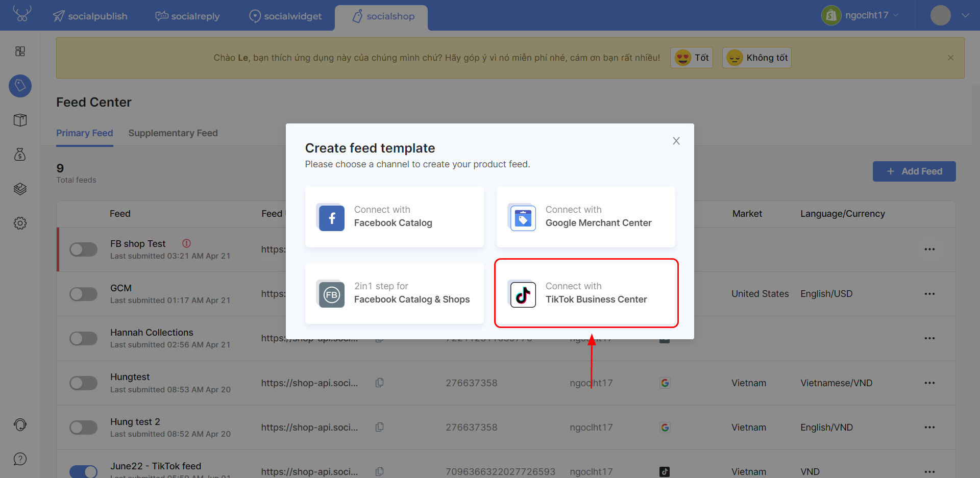Click the Hannah Collections feed name

tap(152, 333)
